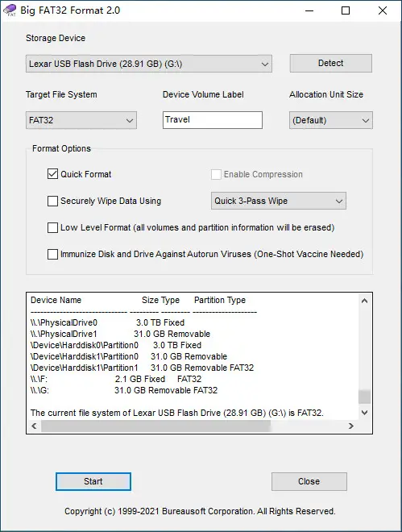Viewport: 402px width, 532px height.
Task: Click the Device Volume Label text field
Action: coord(213,120)
